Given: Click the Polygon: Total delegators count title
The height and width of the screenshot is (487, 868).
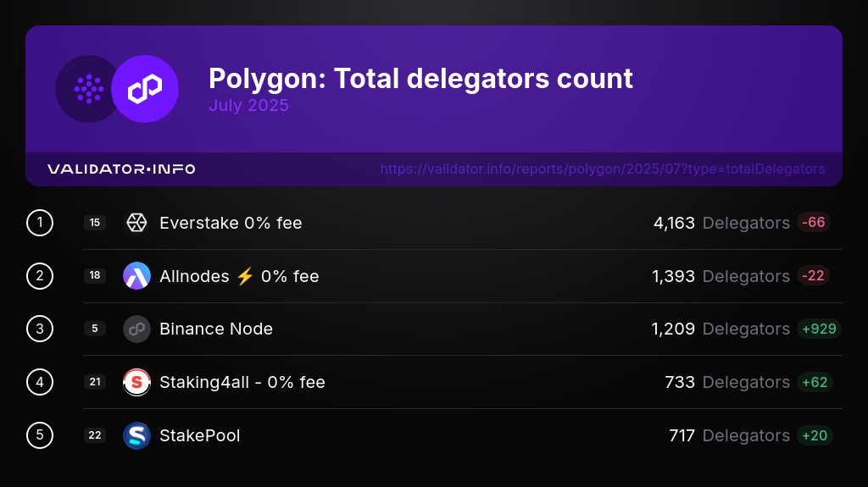Looking at the screenshot, I should (x=420, y=78).
